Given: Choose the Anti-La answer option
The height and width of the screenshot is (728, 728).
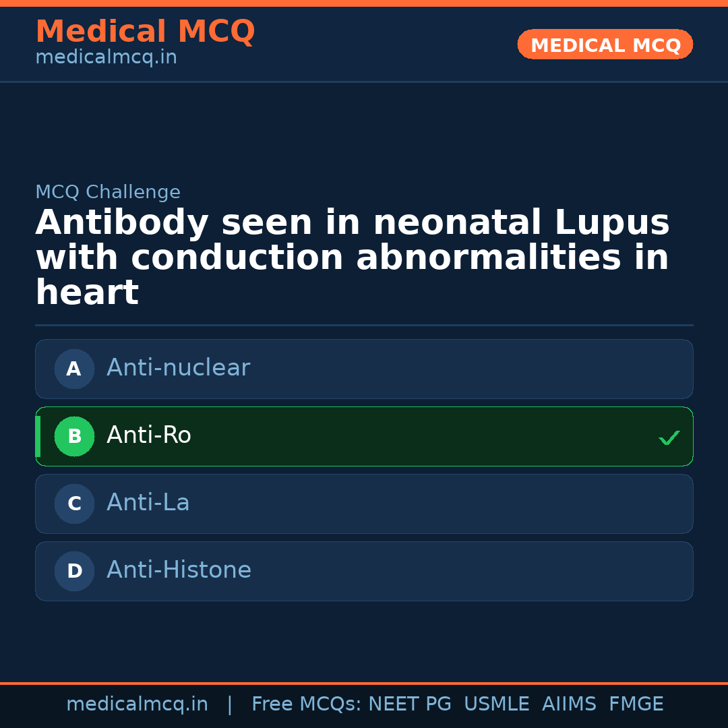Looking at the screenshot, I should pyautogui.click(x=364, y=504).
